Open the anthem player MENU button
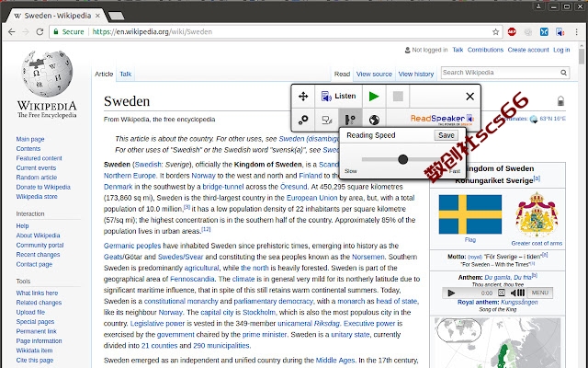The height and width of the screenshot is (368, 588). click(x=539, y=293)
